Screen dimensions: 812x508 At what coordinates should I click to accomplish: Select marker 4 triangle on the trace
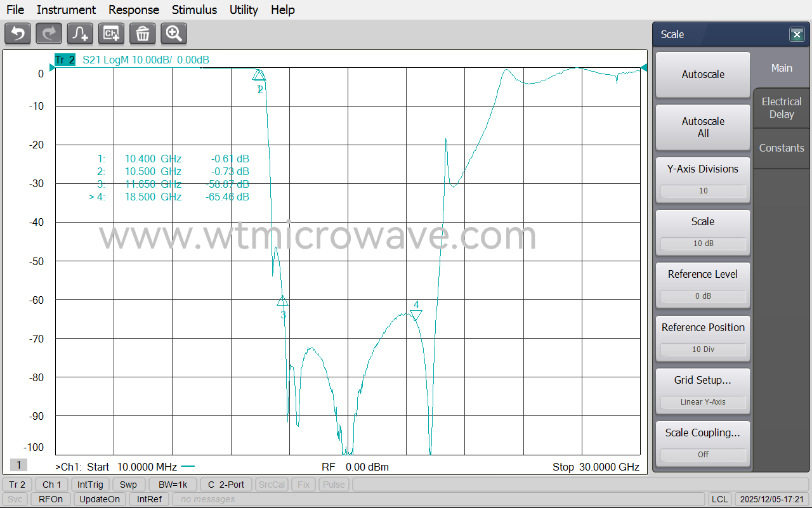[x=416, y=315]
